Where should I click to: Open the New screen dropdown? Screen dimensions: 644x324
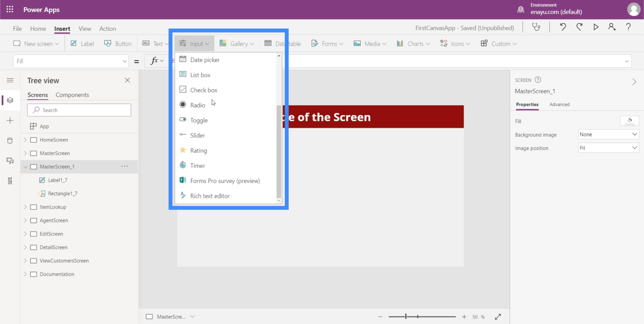tap(36, 44)
